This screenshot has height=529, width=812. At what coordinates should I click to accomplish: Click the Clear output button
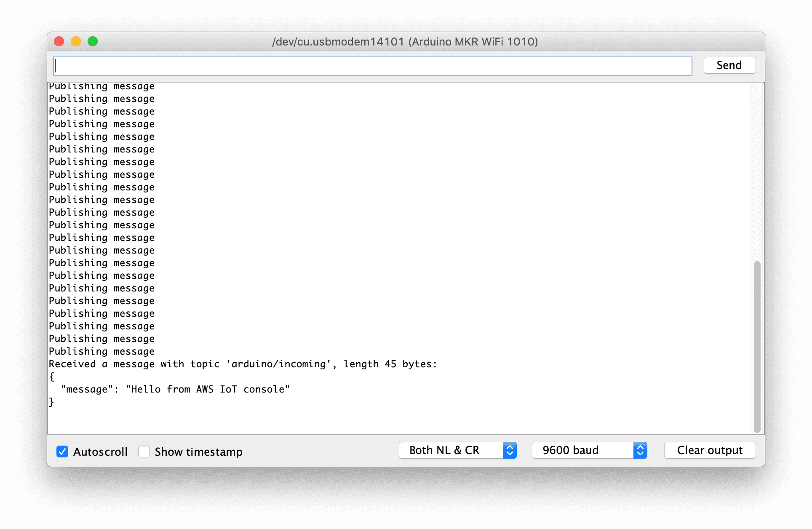point(710,450)
